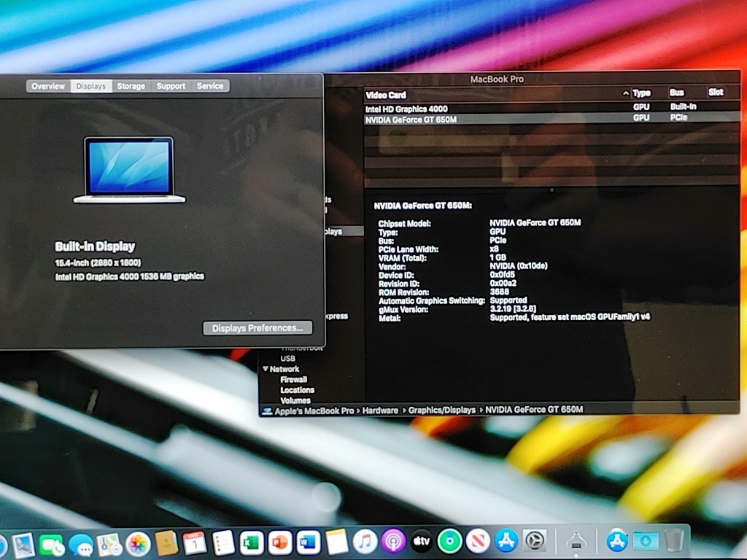Open the Storage tab
This screenshot has height=560, width=747.
tap(131, 86)
